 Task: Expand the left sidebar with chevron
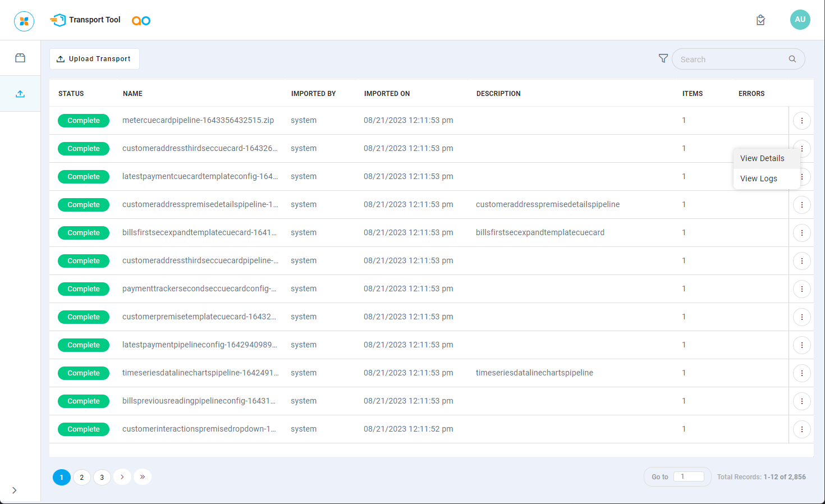point(15,490)
